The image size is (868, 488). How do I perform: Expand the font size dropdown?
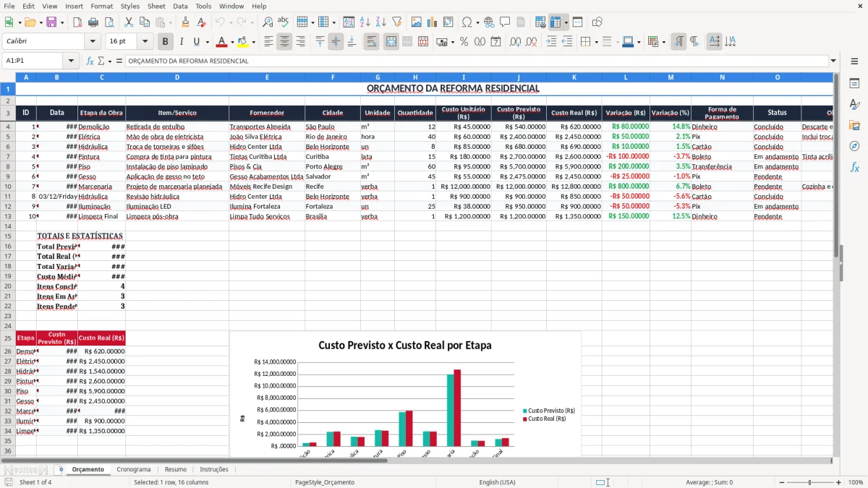click(145, 42)
